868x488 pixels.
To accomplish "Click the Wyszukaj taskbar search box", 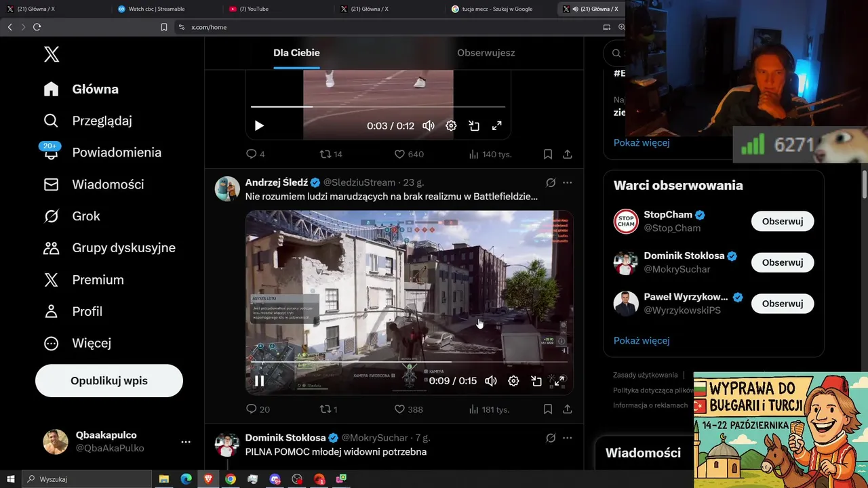I will tap(87, 479).
